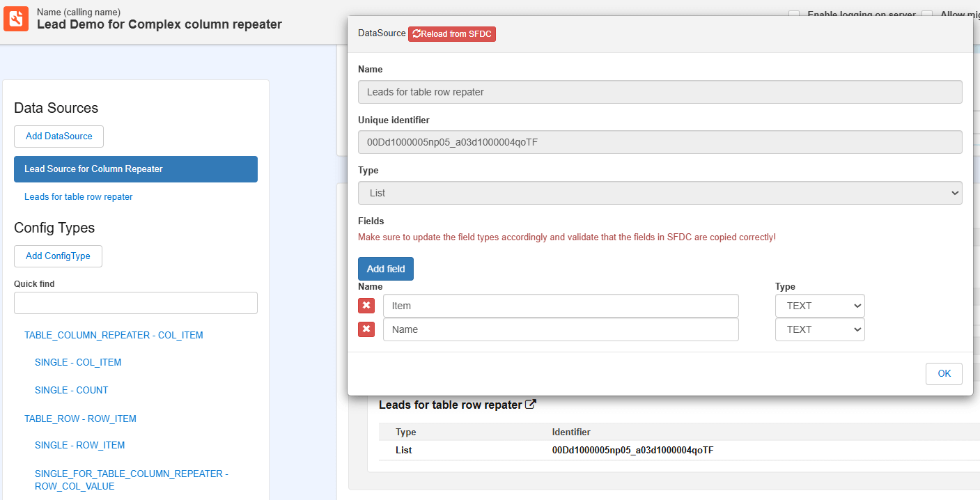The image size is (980, 500).
Task: Change the Name field type dropdown
Action: tap(820, 329)
